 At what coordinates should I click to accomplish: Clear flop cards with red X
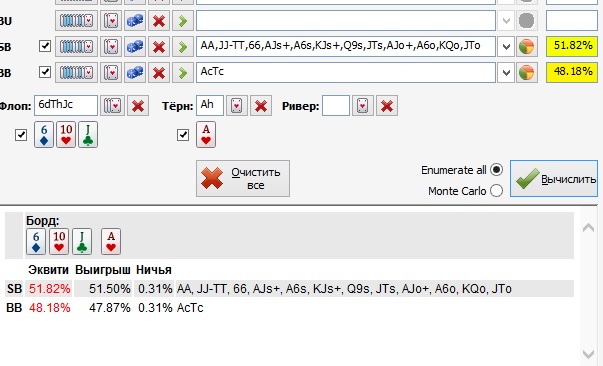138,105
